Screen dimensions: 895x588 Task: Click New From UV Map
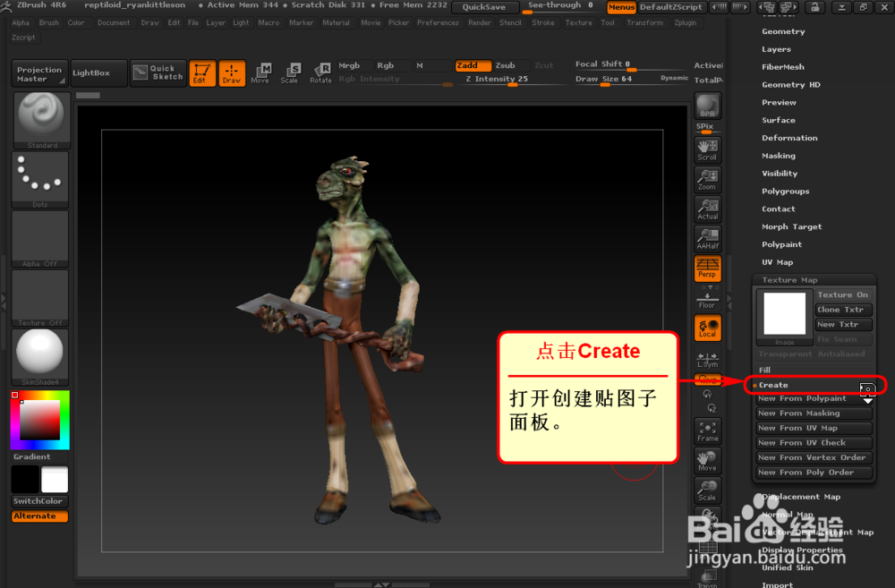coord(814,428)
